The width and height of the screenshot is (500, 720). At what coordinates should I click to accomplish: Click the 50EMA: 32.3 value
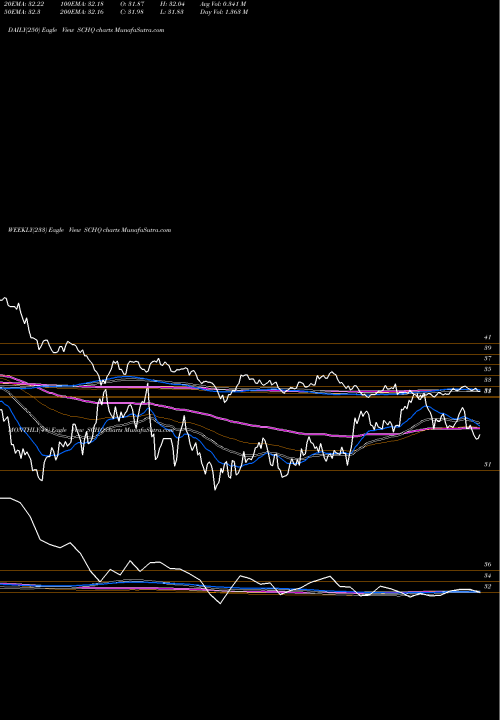22,12
